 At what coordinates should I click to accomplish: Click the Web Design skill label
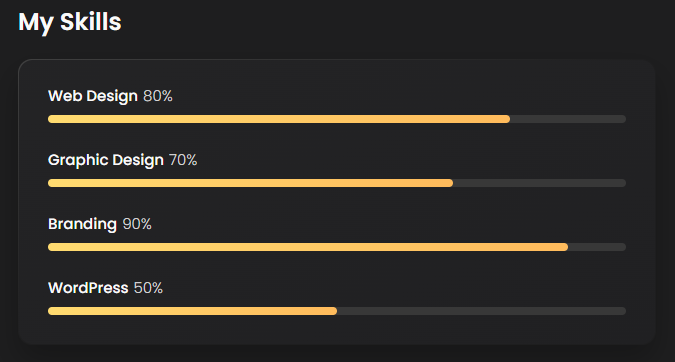pos(93,96)
